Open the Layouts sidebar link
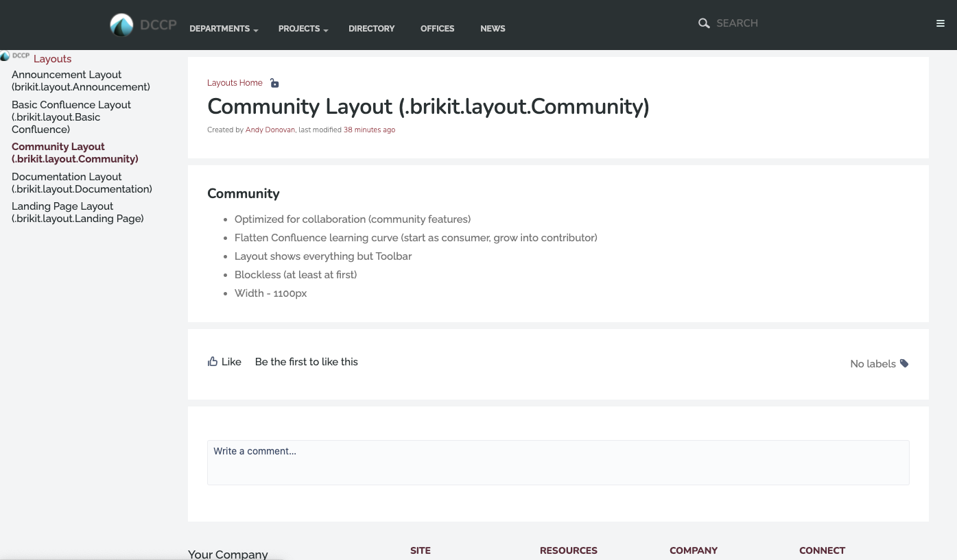957x560 pixels. coord(52,59)
